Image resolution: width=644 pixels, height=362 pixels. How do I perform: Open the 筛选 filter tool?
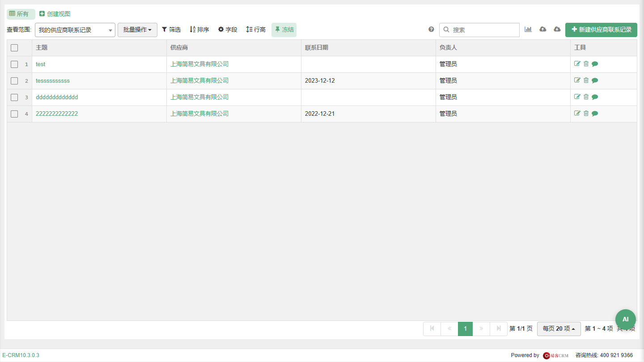[x=171, y=29]
